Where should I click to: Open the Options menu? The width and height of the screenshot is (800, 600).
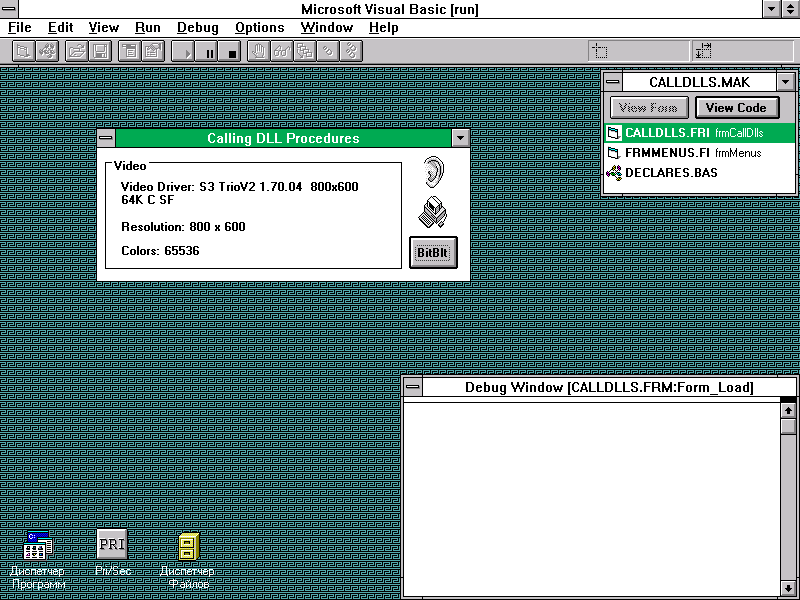click(259, 28)
